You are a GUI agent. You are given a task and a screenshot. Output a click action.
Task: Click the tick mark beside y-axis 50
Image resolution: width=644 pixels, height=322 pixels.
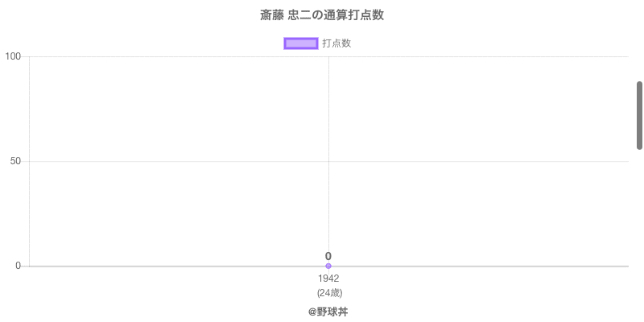coord(26,161)
